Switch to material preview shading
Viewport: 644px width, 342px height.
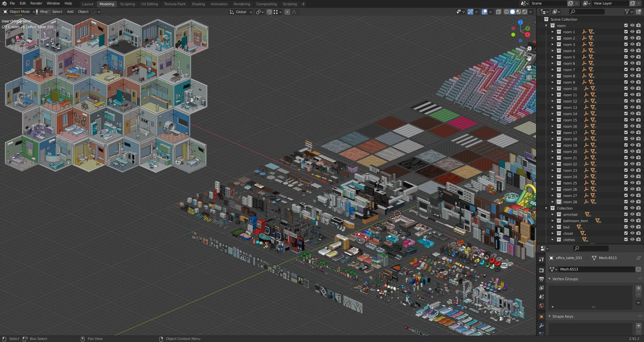click(x=518, y=12)
